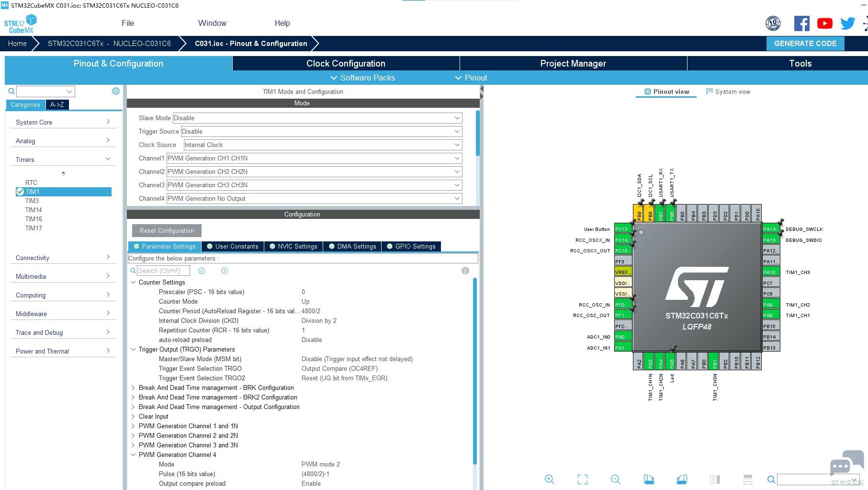The width and height of the screenshot is (868, 490).
Task: Click the sort arrows above RTC
Action: pyautogui.click(x=63, y=173)
